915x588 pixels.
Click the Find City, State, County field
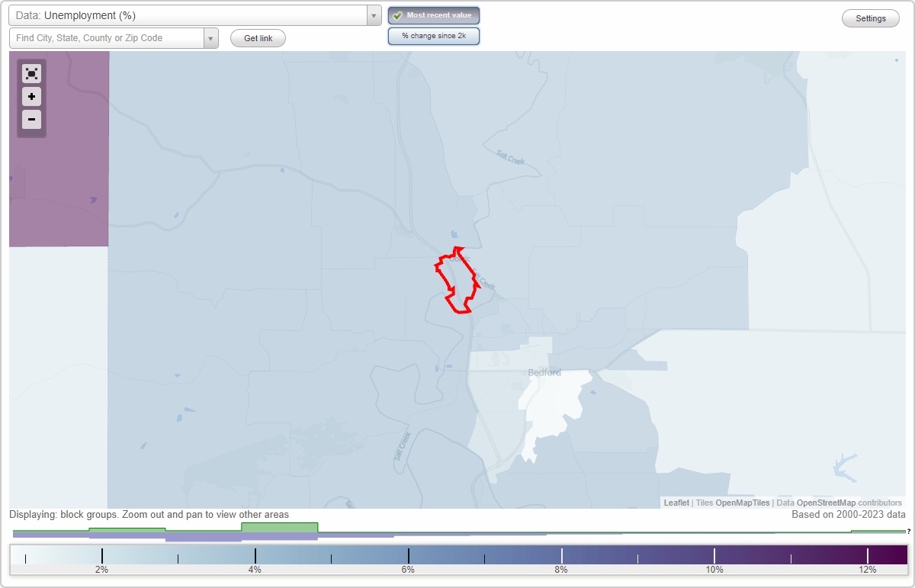(107, 38)
